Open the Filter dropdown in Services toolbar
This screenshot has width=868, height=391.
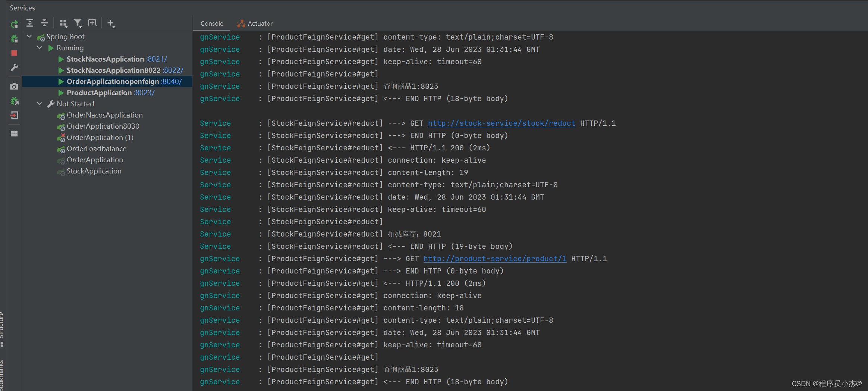pos(78,24)
